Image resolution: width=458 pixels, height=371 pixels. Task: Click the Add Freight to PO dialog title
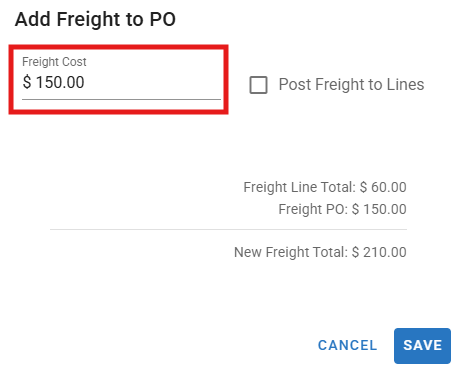coord(95,19)
